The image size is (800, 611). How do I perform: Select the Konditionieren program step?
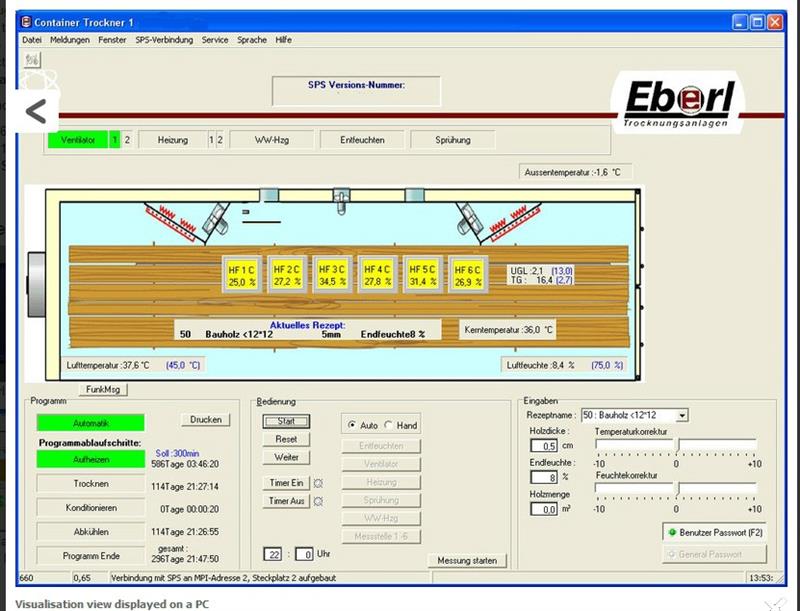91,508
